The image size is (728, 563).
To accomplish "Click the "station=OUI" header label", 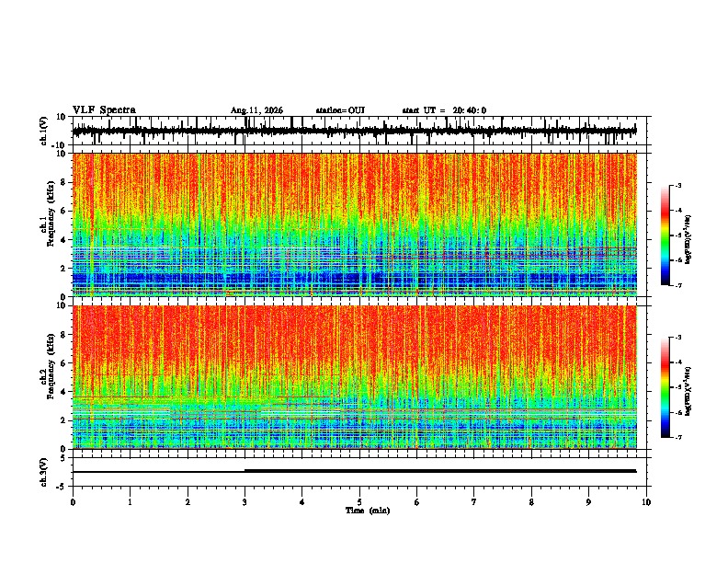I will point(340,110).
